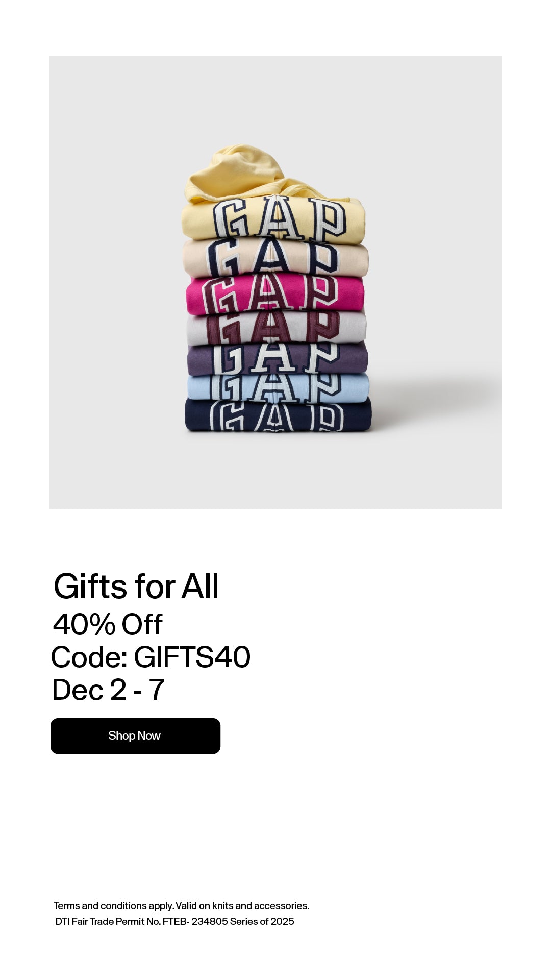Click the Shop Now button

tap(135, 736)
